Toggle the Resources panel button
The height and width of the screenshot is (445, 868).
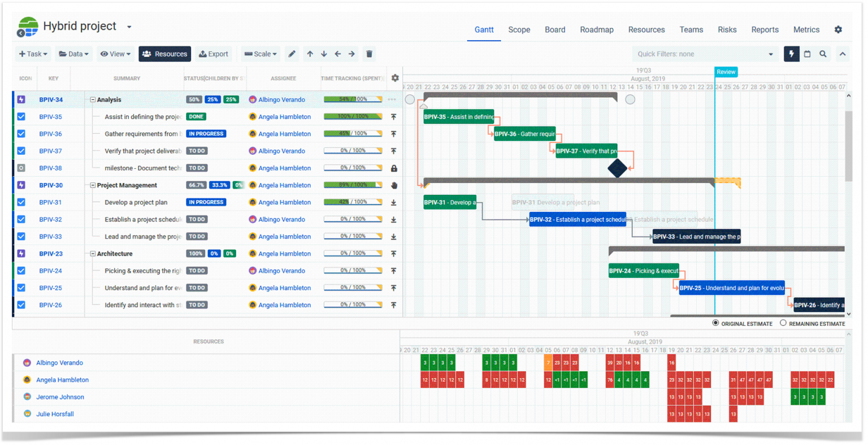[164, 54]
